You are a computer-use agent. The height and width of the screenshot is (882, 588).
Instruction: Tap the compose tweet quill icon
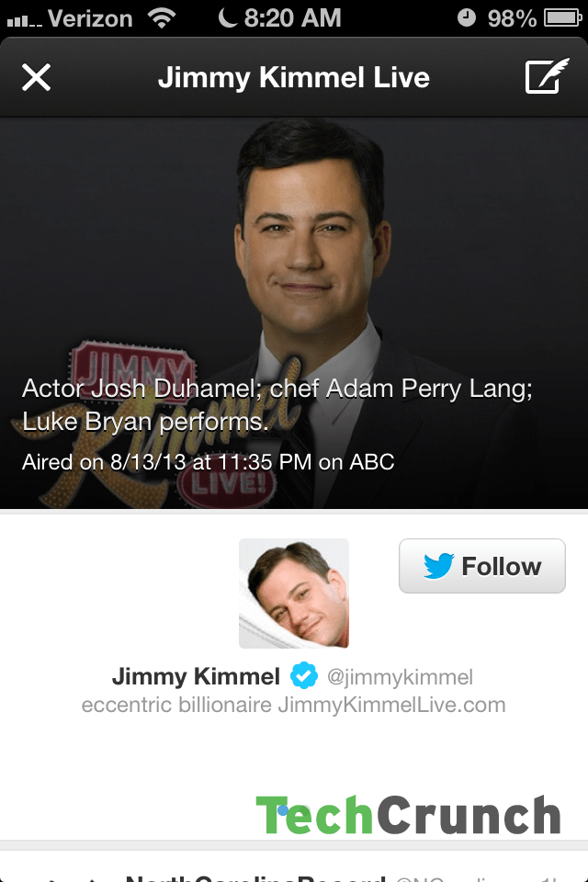point(547,76)
